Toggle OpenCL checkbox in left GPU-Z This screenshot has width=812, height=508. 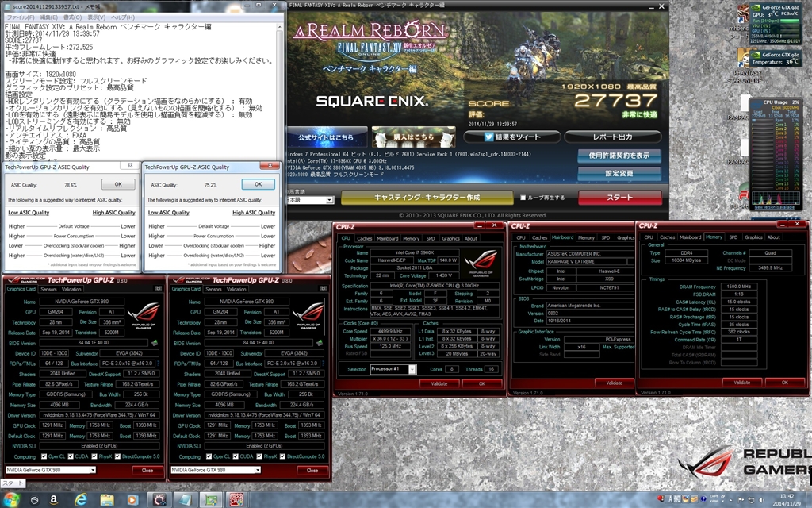[44, 456]
